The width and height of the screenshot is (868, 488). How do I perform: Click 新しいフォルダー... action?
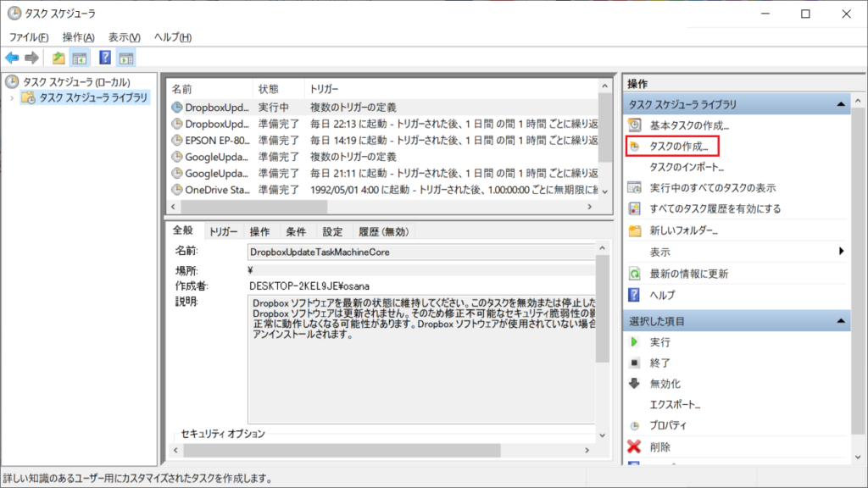point(684,230)
